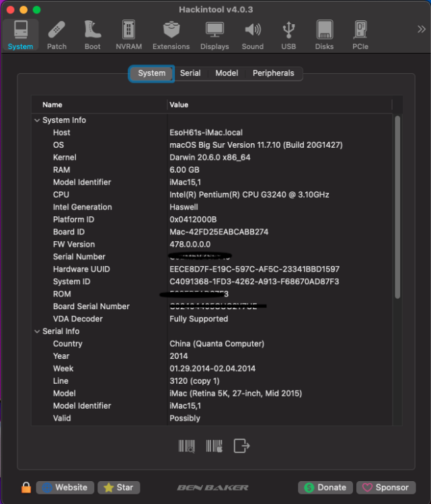The width and height of the screenshot is (431, 504).
Task: Switch to the Serial tab
Action: (190, 73)
